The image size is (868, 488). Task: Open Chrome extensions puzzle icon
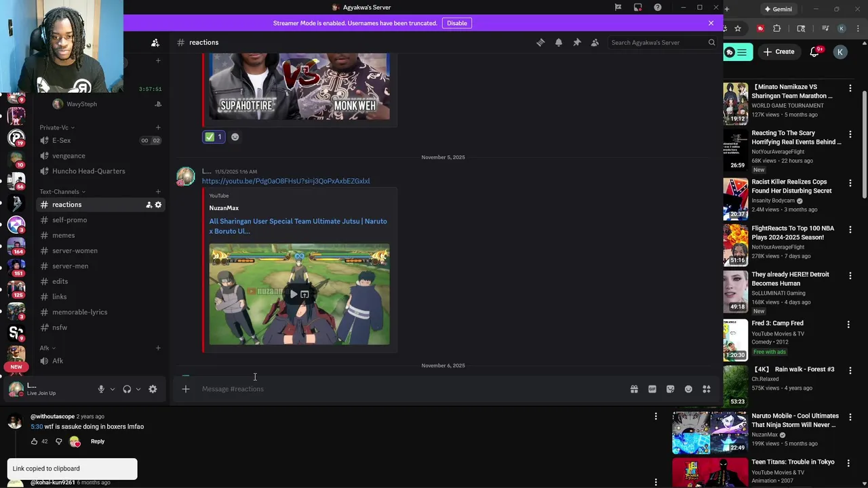777,28
